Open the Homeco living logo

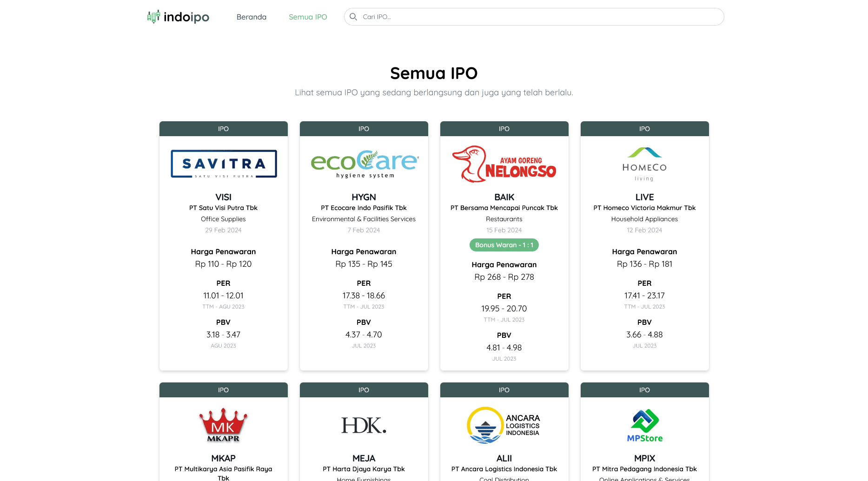click(644, 164)
